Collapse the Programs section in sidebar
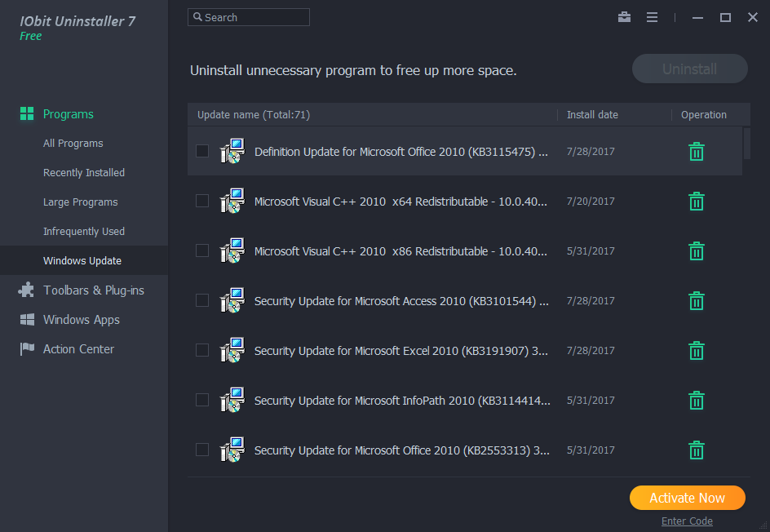The image size is (770, 532). [69, 114]
